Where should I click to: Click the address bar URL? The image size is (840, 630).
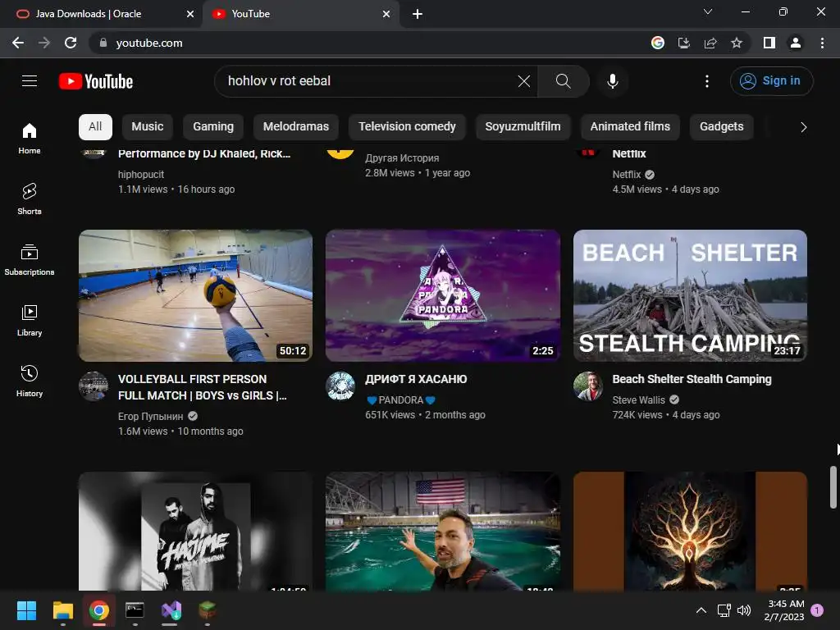click(149, 43)
